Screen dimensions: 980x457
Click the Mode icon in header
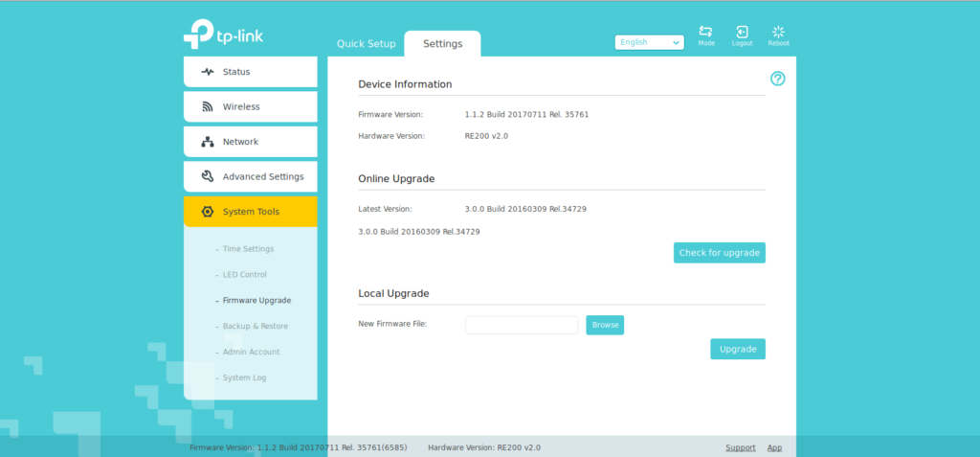pyautogui.click(x=705, y=33)
